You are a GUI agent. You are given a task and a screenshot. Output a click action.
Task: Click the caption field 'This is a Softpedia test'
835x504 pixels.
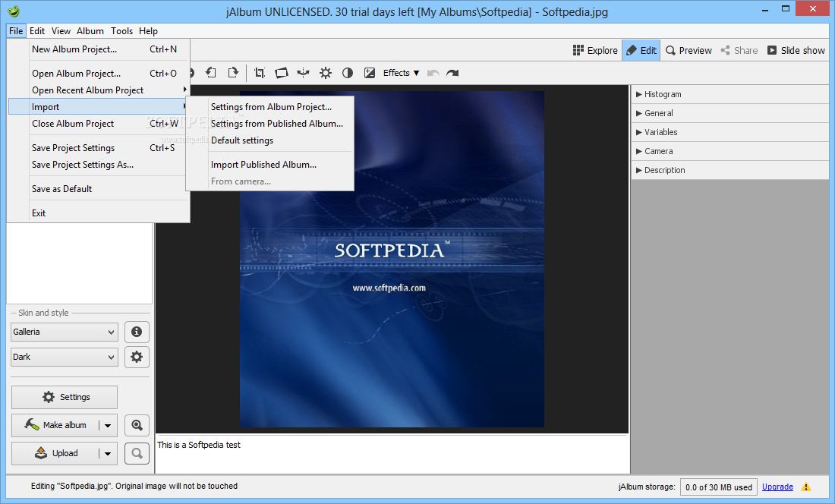pyautogui.click(x=392, y=454)
